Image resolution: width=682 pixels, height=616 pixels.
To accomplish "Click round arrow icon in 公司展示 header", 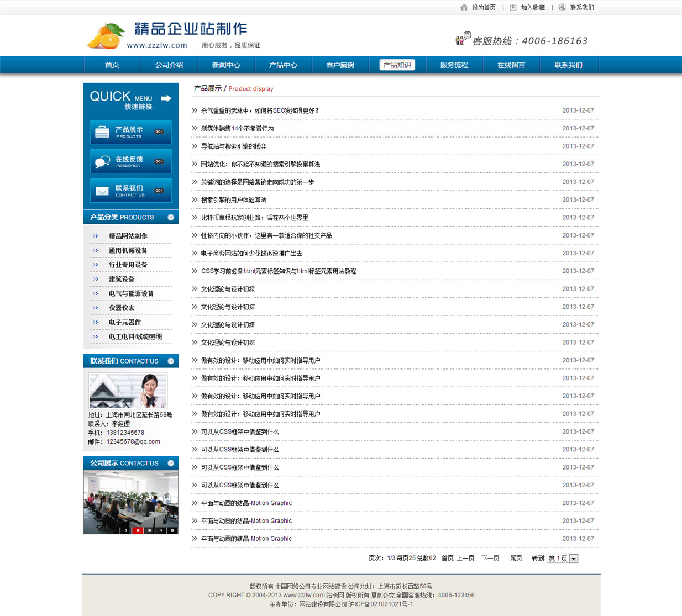I will click(x=171, y=464).
